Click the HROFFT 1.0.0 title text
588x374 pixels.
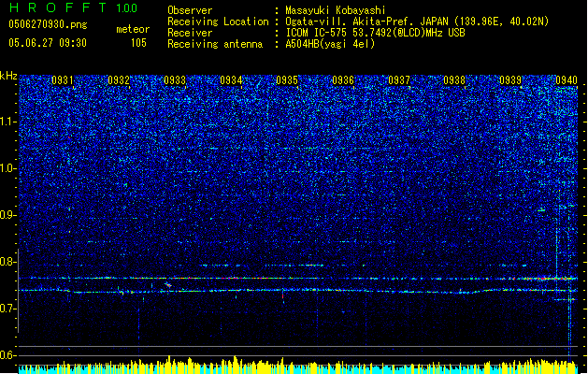(73, 7)
